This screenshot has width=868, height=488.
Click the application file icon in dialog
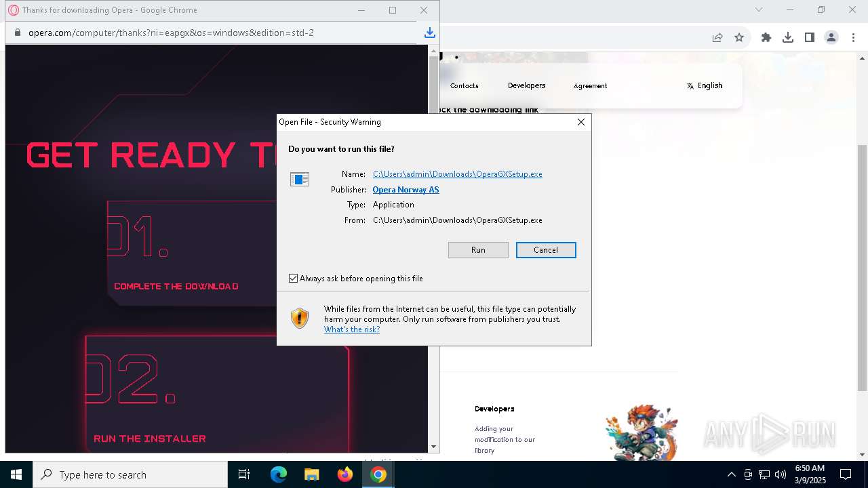(300, 180)
